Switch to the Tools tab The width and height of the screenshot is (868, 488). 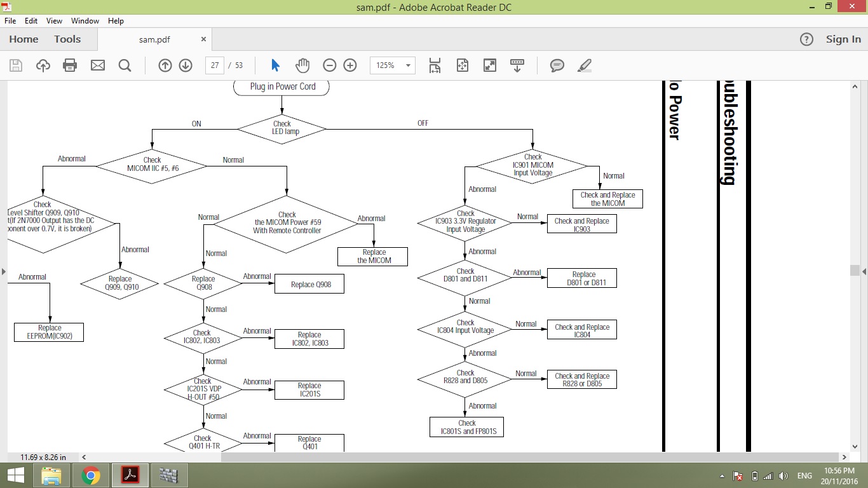click(67, 39)
